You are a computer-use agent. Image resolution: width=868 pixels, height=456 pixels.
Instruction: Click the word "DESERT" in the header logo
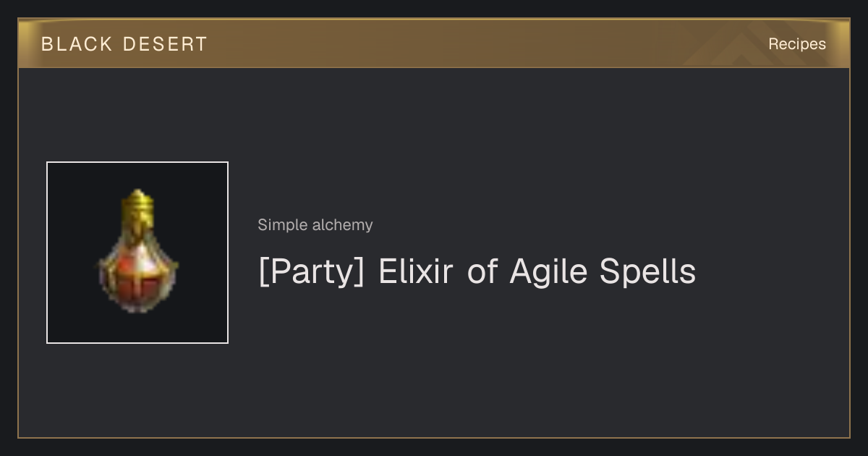pos(165,44)
